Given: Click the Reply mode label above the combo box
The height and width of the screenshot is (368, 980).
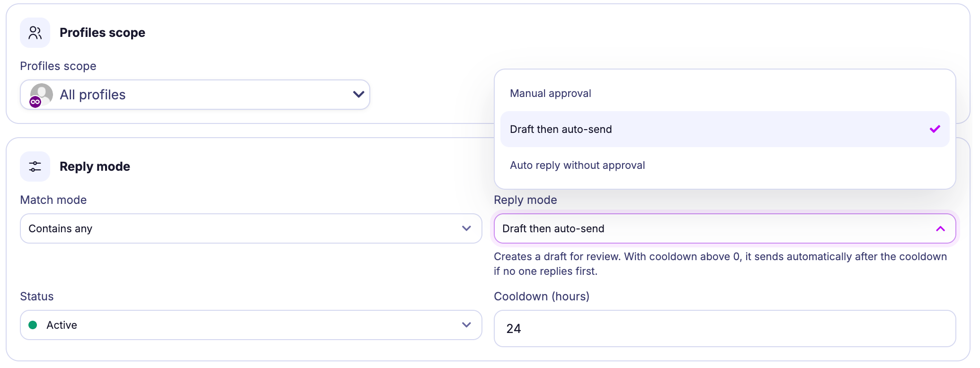Looking at the screenshot, I should (526, 200).
